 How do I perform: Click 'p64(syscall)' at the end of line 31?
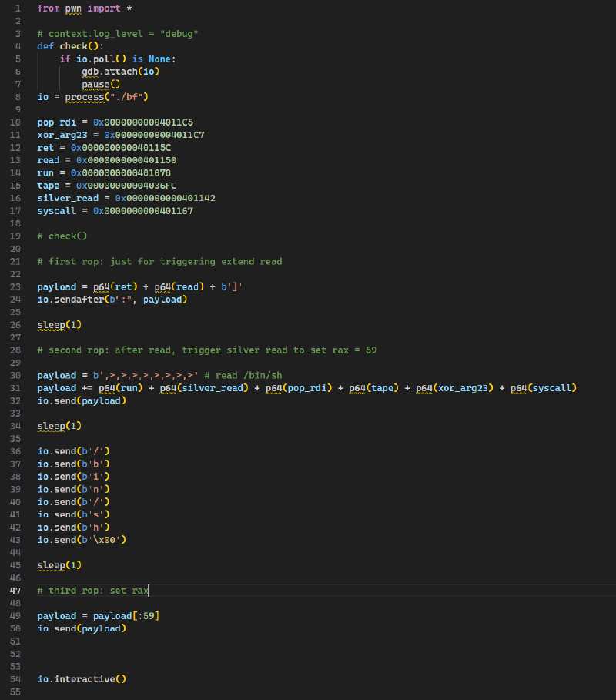click(x=544, y=388)
